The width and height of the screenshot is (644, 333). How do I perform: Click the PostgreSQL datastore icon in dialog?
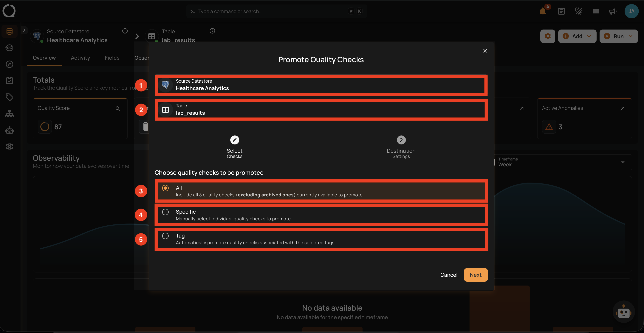pos(165,85)
